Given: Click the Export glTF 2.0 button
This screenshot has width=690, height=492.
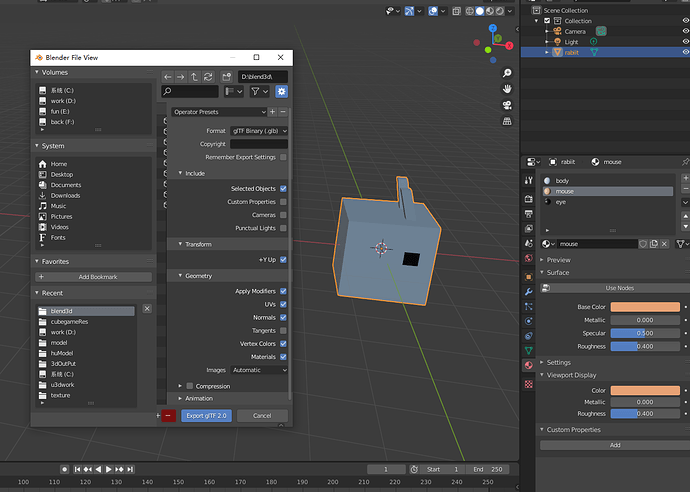Looking at the screenshot, I should click(x=207, y=415).
